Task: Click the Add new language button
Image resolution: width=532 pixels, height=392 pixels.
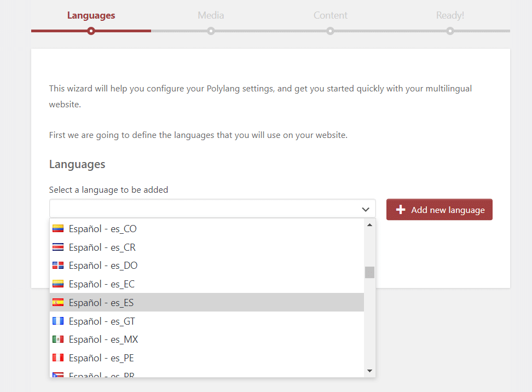Action: 440,210
